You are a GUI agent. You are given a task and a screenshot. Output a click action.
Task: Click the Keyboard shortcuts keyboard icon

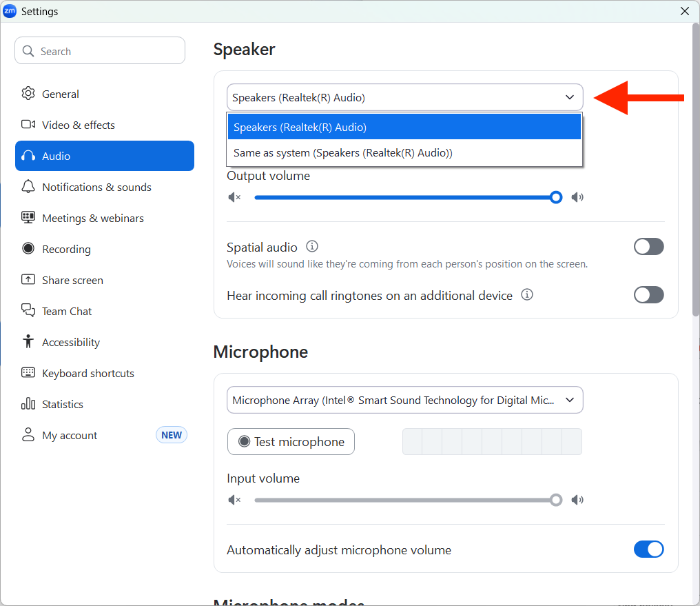click(28, 372)
